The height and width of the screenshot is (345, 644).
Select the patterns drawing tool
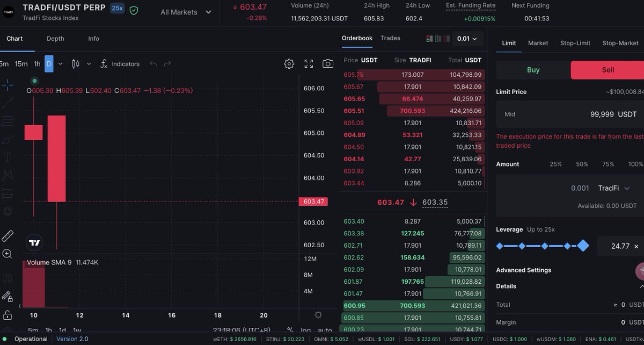(8, 175)
